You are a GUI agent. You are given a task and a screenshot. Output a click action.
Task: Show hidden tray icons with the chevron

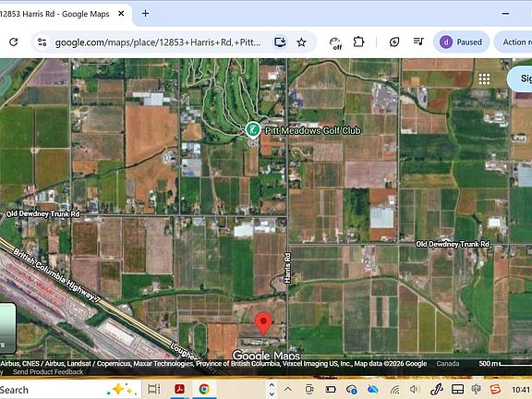click(x=288, y=389)
